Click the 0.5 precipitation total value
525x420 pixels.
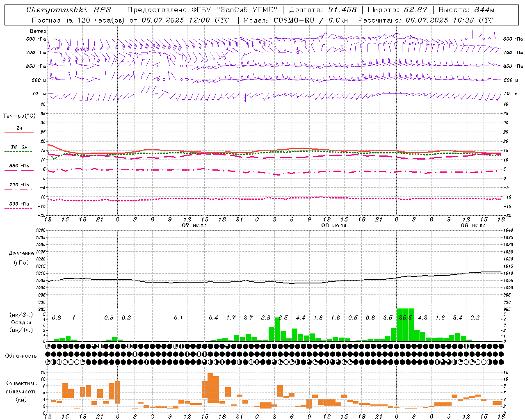[353, 318]
